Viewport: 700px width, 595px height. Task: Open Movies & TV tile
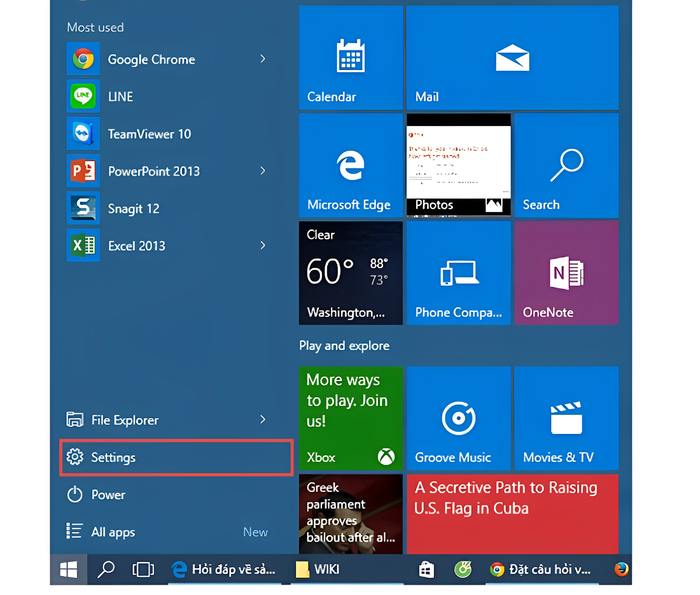point(567,418)
